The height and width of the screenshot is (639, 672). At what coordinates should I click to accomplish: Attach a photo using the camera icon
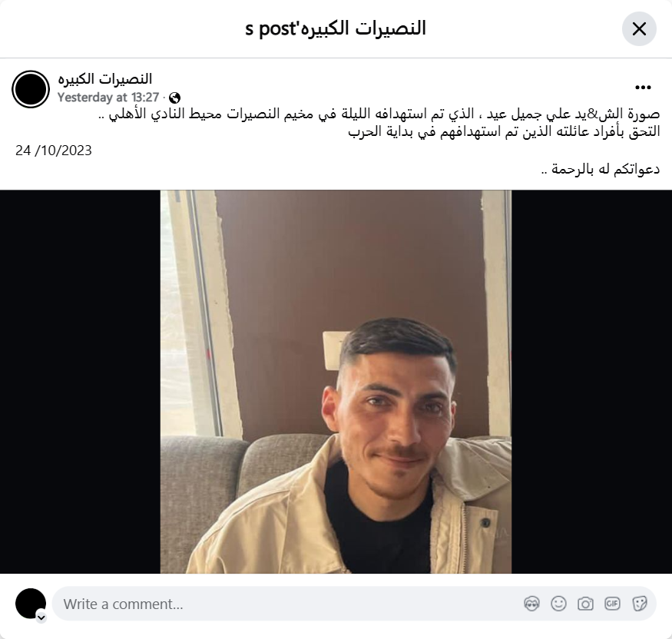pos(585,604)
